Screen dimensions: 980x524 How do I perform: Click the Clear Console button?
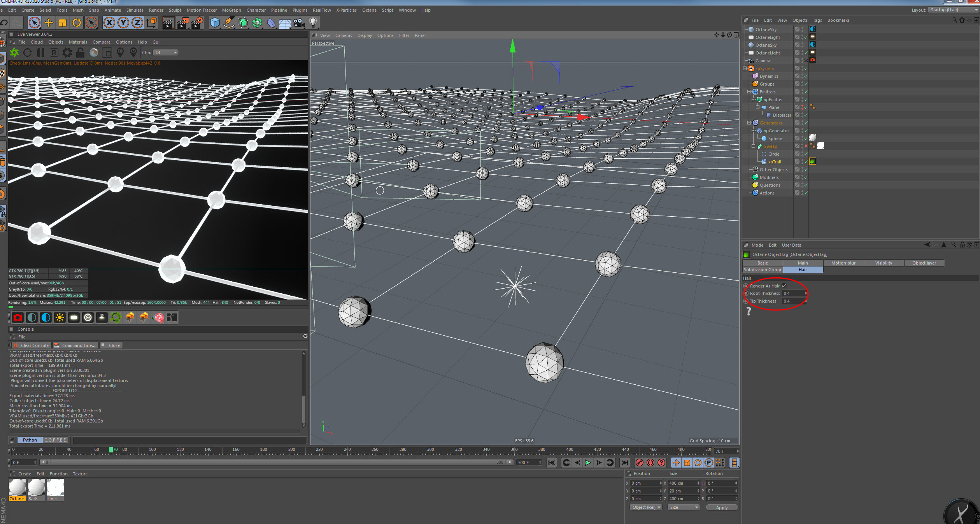[x=31, y=345]
